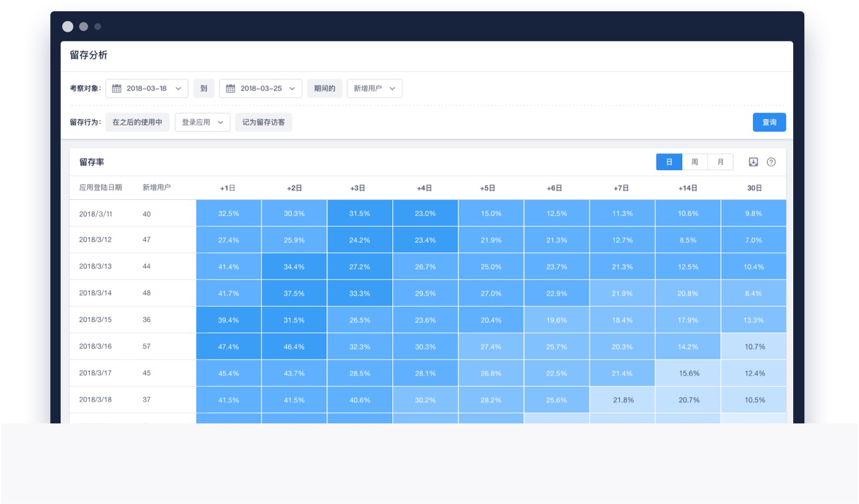Click the +3日 column header

(x=358, y=188)
